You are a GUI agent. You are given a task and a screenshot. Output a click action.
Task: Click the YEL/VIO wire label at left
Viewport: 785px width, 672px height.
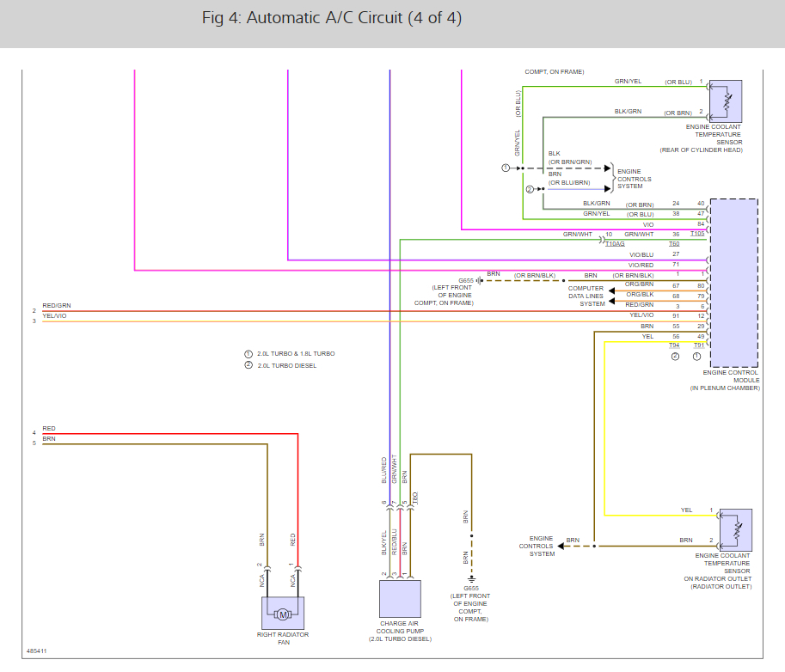click(x=54, y=315)
